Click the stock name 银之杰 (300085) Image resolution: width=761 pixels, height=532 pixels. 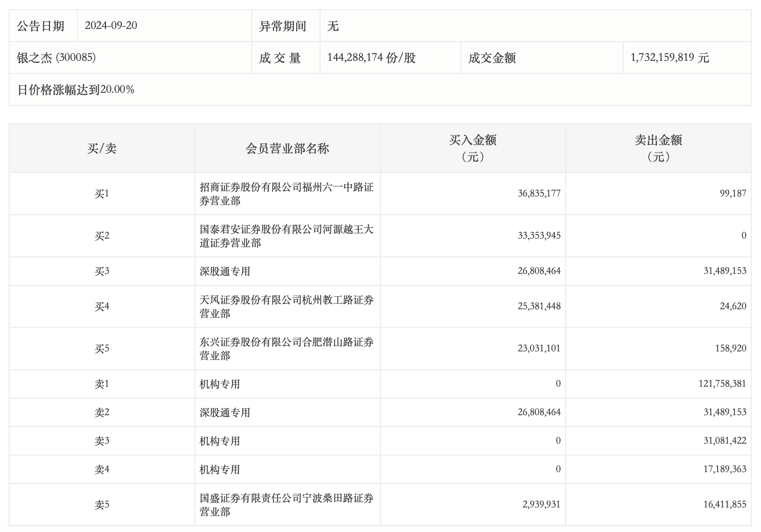point(56,58)
